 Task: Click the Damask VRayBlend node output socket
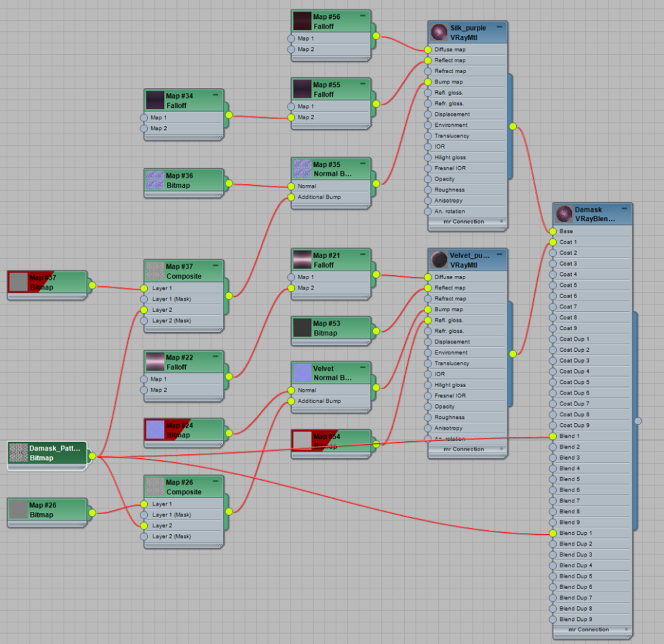click(x=638, y=421)
